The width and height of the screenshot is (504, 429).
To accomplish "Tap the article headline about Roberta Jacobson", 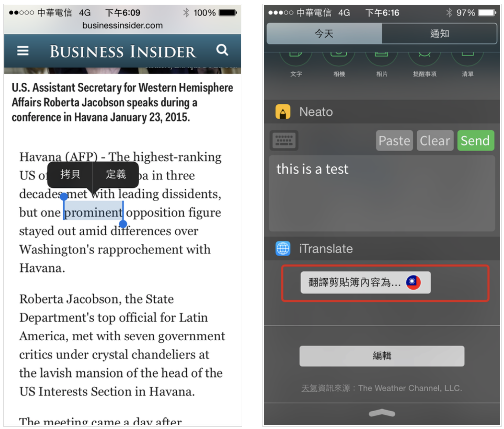I will (x=122, y=102).
